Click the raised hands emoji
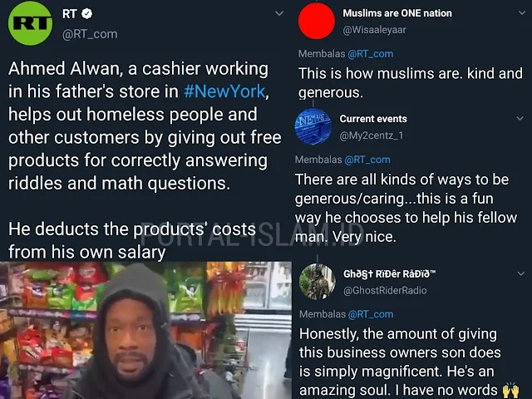This screenshot has width=532, height=399. pyautogui.click(x=510, y=391)
